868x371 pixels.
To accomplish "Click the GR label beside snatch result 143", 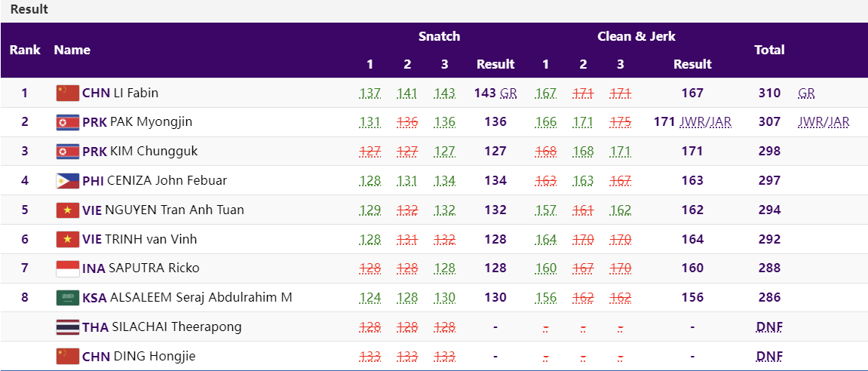I will click(508, 93).
